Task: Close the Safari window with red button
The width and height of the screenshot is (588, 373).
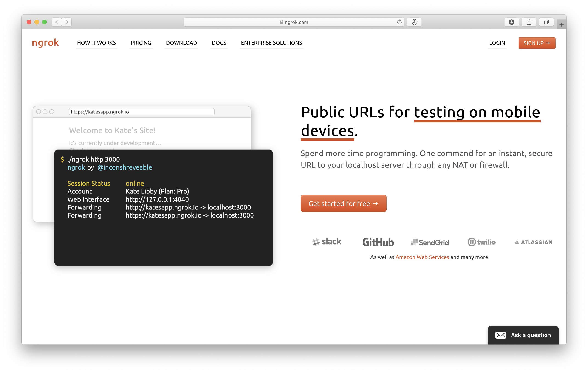Action: click(29, 22)
